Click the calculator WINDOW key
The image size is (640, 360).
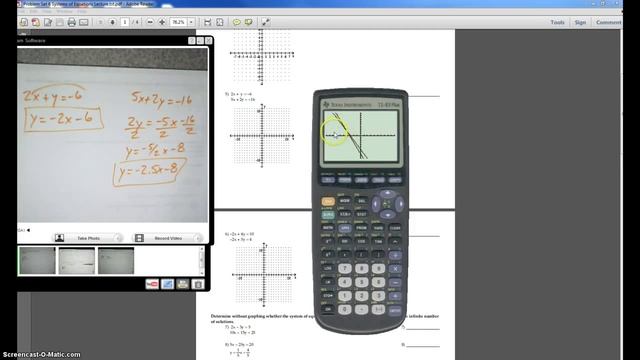[344, 180]
